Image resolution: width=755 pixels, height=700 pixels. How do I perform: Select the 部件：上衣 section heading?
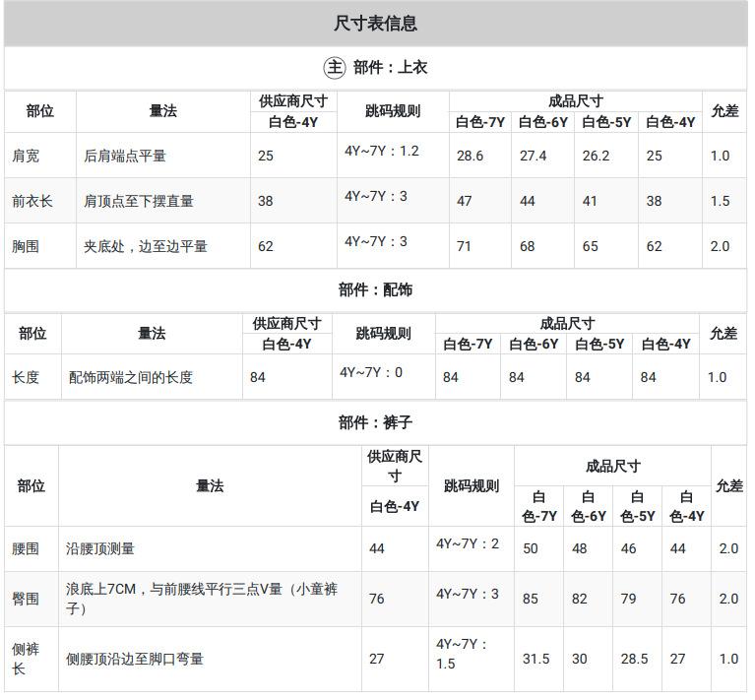pyautogui.click(x=390, y=67)
